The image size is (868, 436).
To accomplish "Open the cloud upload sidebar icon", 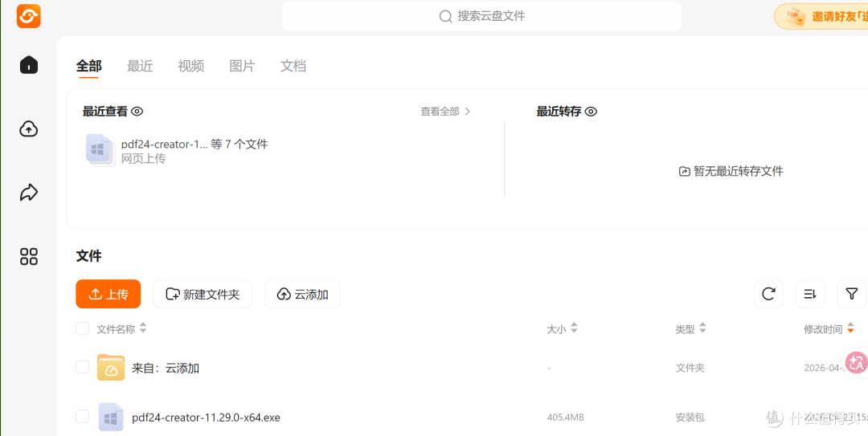I will tap(29, 129).
